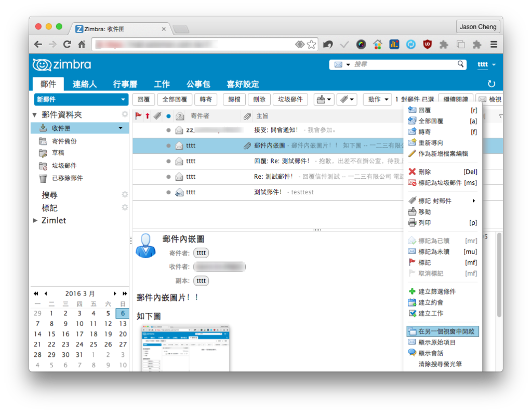Click the search magnifier icon
Viewport: 532px width, 413px height.
(x=460, y=64)
